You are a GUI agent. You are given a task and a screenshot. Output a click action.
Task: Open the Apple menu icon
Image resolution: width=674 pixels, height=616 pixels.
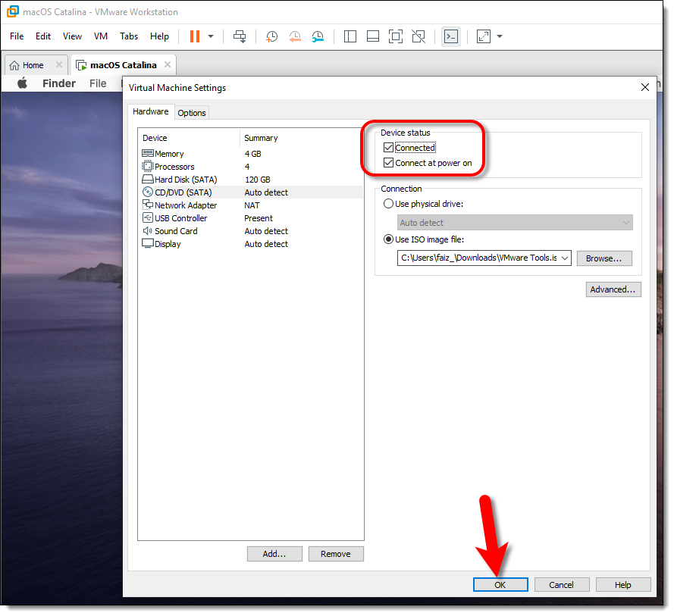pyautogui.click(x=22, y=83)
